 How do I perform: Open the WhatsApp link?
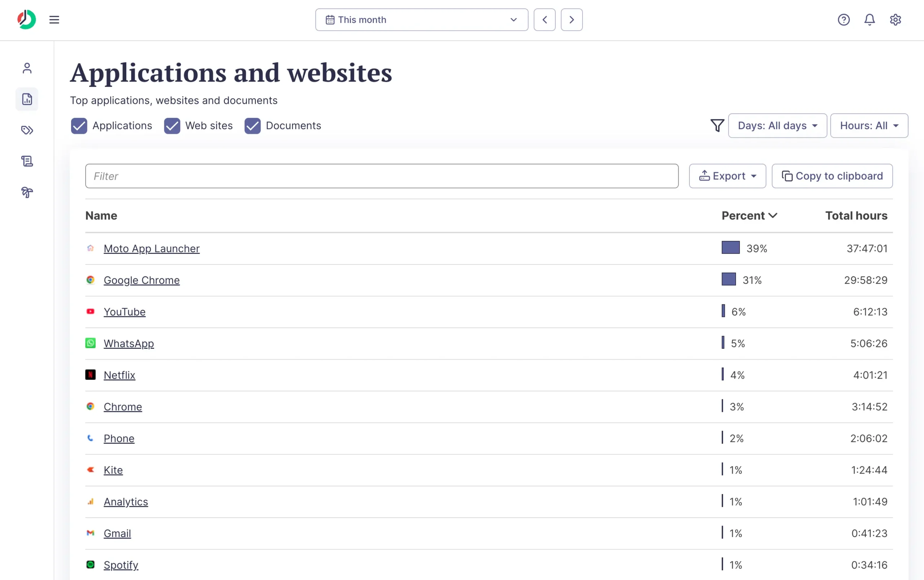click(x=129, y=343)
